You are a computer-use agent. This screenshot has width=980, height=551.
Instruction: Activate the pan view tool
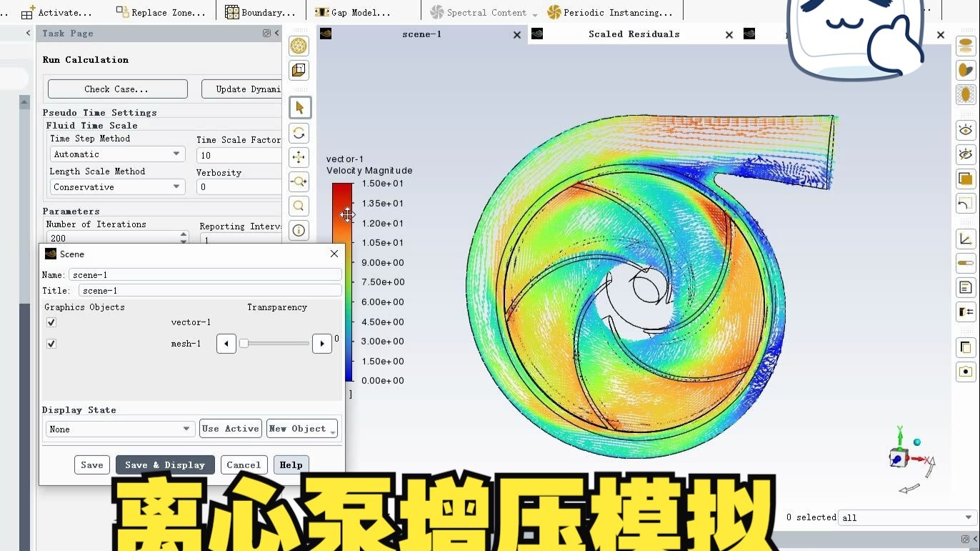299,157
